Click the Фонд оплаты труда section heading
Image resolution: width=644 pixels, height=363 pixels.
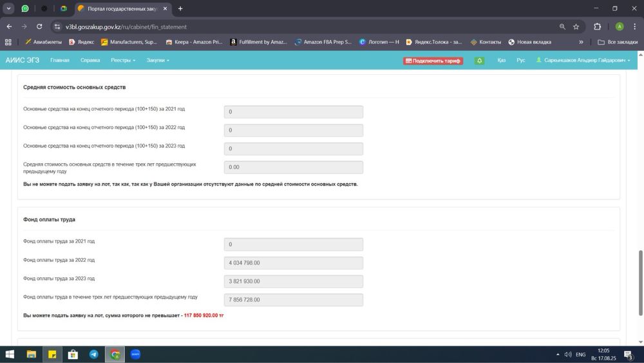pos(49,219)
